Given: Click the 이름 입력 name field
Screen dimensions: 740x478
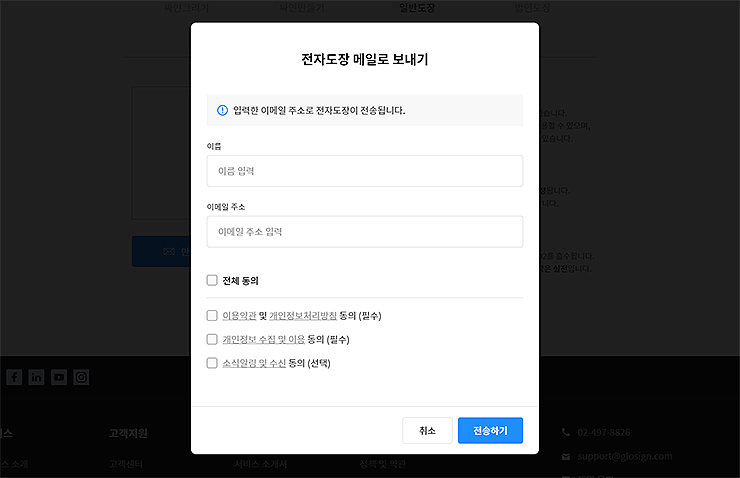Looking at the screenshot, I should pyautogui.click(x=364, y=171).
